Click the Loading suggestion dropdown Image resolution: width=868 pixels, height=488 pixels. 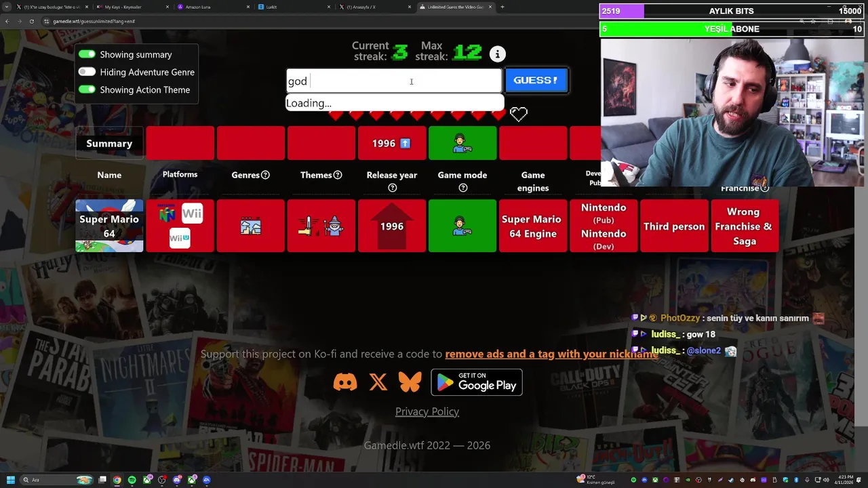coord(395,103)
